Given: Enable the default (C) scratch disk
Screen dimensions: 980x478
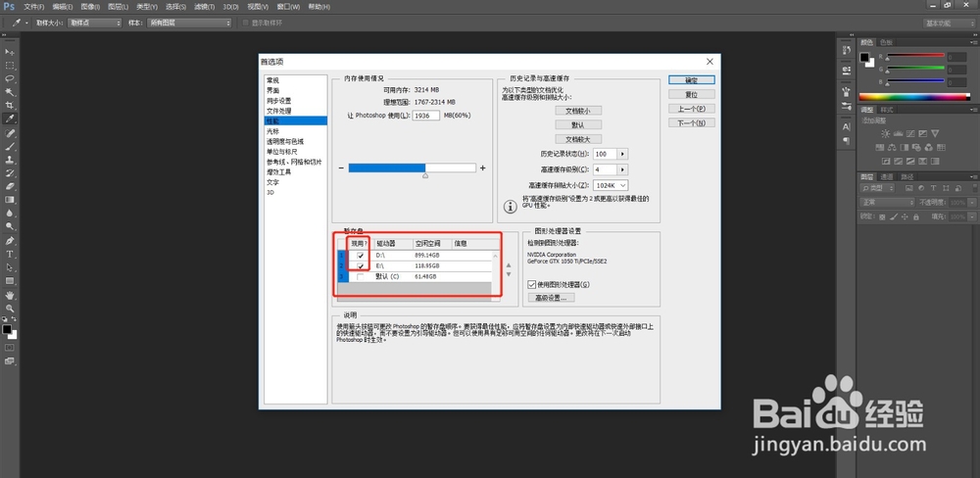Looking at the screenshot, I should pos(360,277).
